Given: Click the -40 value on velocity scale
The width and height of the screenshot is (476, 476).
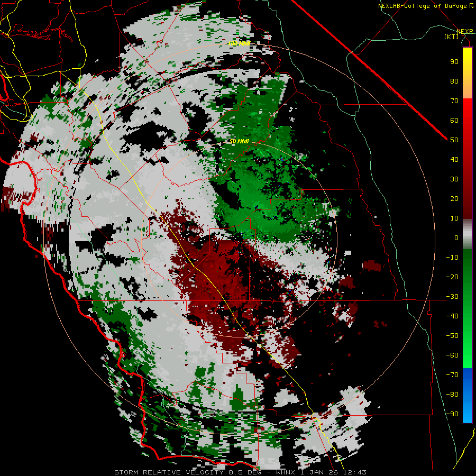Looking at the screenshot, I should coord(452,316).
